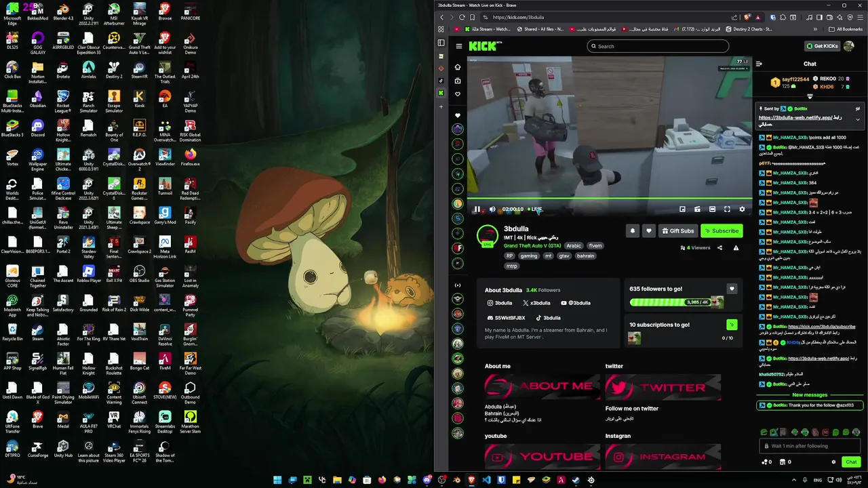Click the Gift Subs button
This screenshot has width=868, height=488.
coord(678,231)
